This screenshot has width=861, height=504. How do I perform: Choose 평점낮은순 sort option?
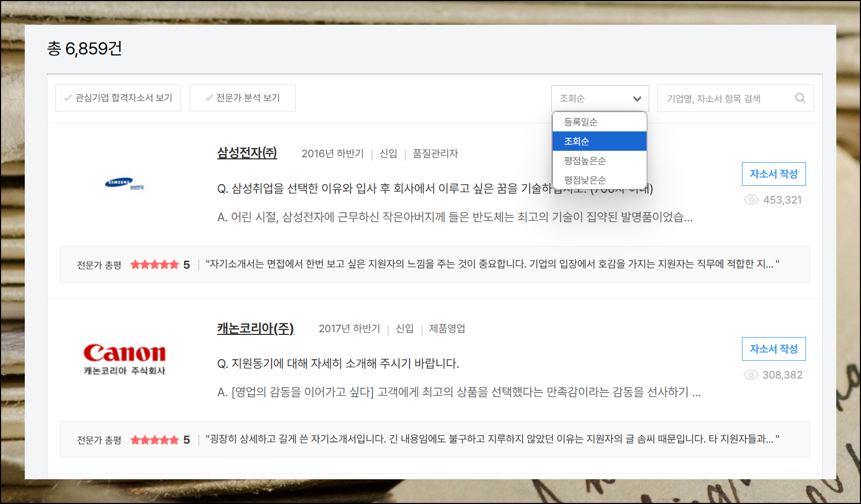click(600, 180)
